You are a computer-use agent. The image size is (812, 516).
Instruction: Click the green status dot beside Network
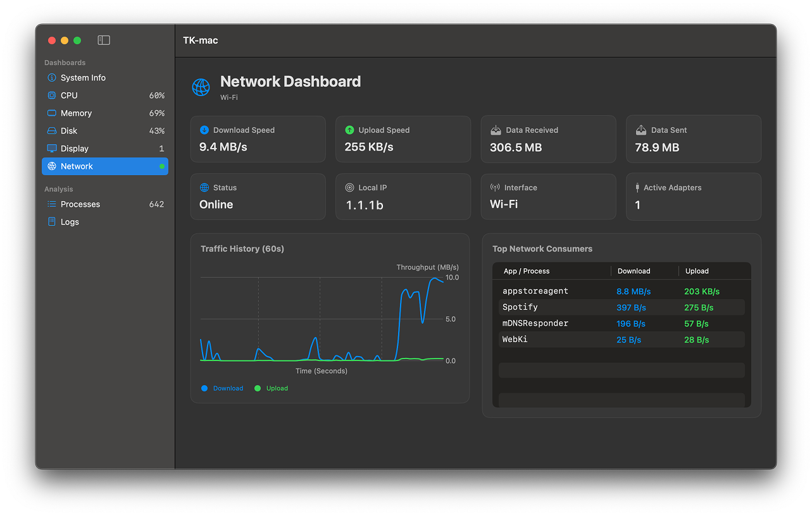[x=161, y=166]
